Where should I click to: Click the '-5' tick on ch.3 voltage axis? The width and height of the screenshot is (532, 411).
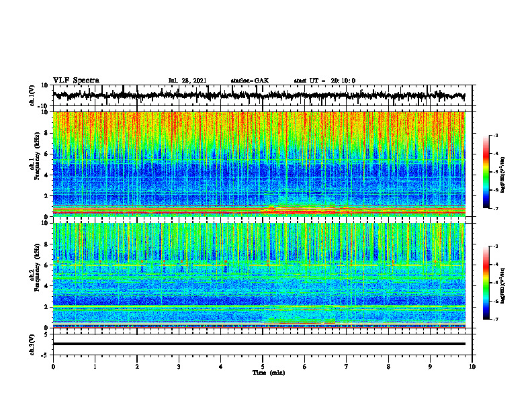(x=45, y=355)
